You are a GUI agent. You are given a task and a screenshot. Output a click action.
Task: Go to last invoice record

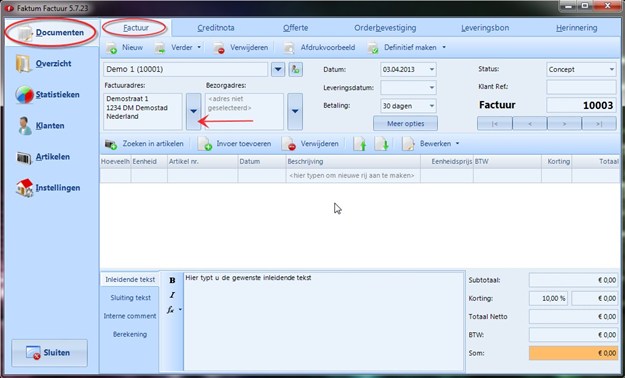pos(599,124)
